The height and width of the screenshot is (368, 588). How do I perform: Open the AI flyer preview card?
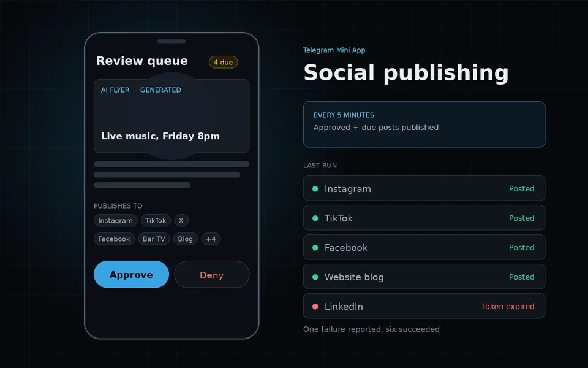click(x=171, y=116)
